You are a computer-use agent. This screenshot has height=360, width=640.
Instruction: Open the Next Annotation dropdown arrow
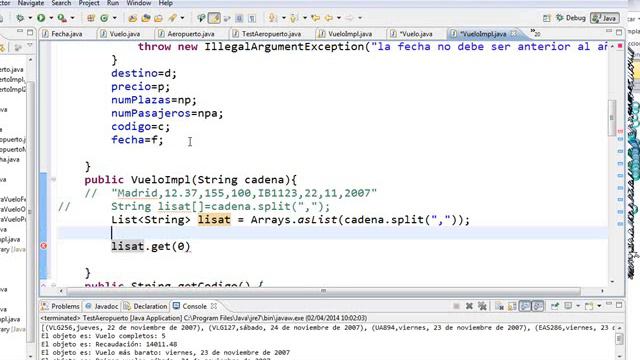coord(283,18)
